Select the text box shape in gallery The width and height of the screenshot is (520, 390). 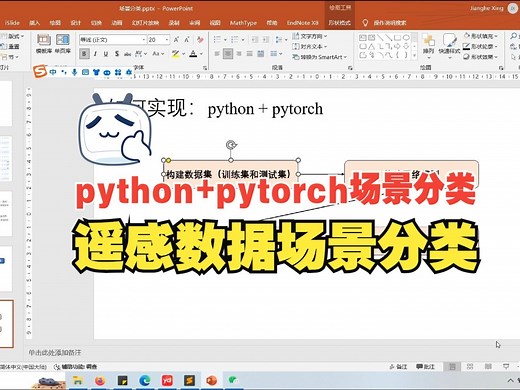363,38
